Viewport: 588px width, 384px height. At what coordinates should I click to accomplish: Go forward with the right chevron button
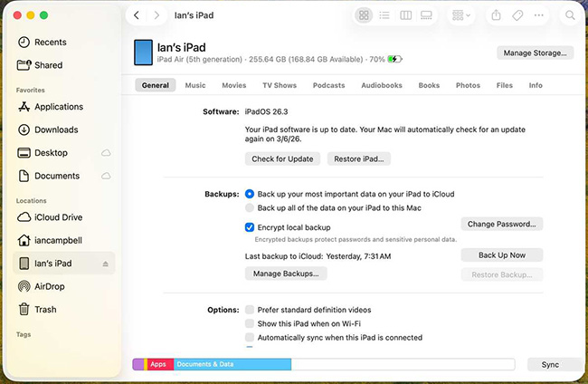tap(156, 15)
